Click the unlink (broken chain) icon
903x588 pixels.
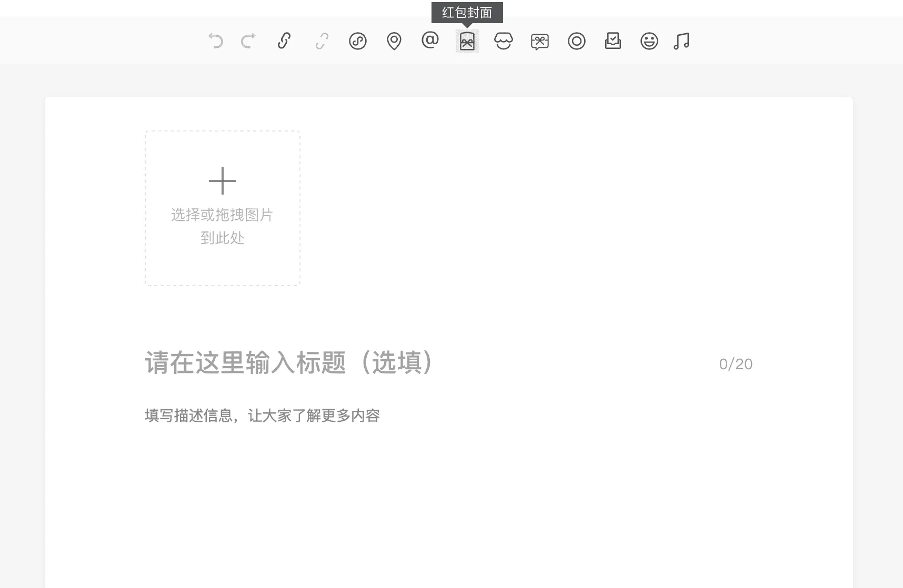[x=322, y=40]
